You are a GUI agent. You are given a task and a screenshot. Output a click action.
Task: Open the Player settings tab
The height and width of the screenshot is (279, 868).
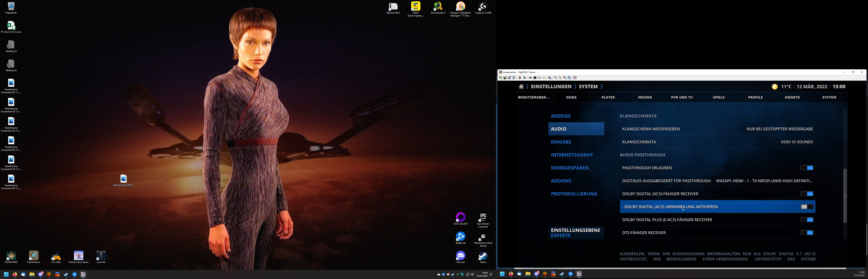(608, 97)
